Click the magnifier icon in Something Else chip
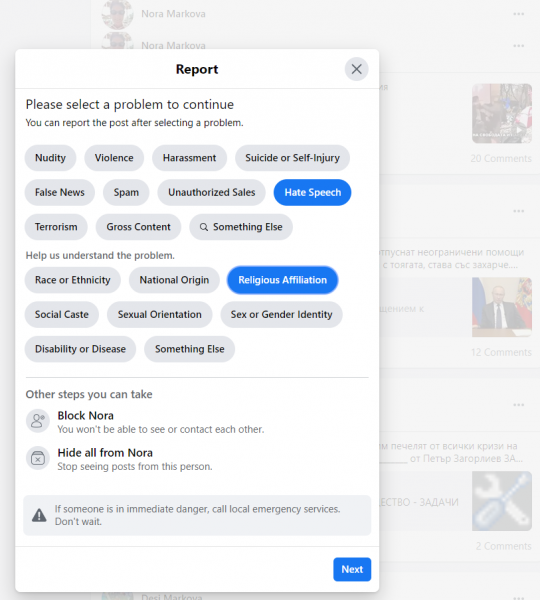The image size is (540, 600). [x=204, y=227]
